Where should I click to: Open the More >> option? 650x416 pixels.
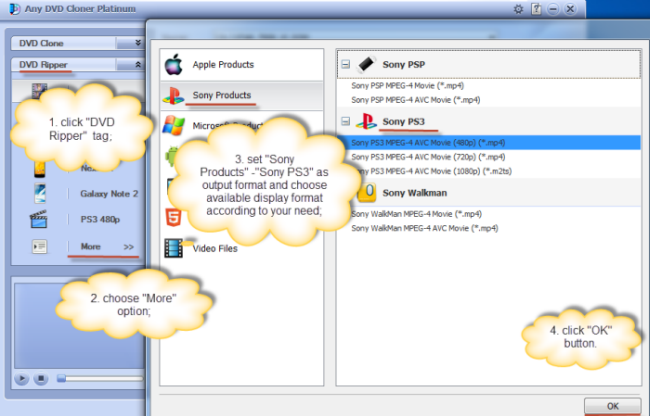coord(107,247)
